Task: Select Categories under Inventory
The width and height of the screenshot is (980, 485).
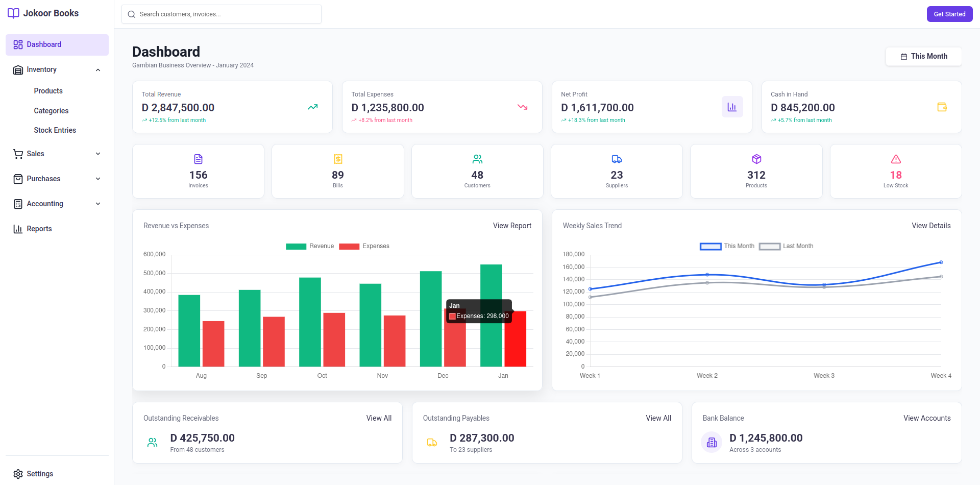Action: [x=51, y=111]
